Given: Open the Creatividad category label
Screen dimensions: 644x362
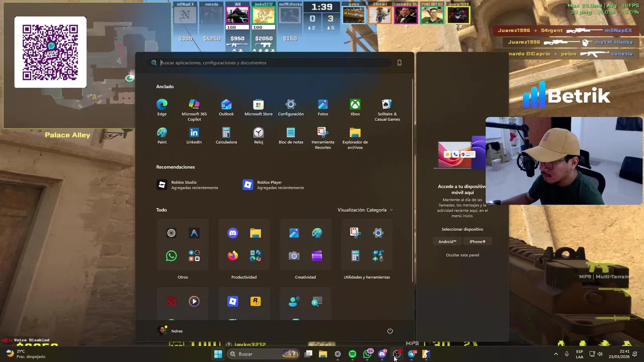Looking at the screenshot, I should click(x=305, y=277).
